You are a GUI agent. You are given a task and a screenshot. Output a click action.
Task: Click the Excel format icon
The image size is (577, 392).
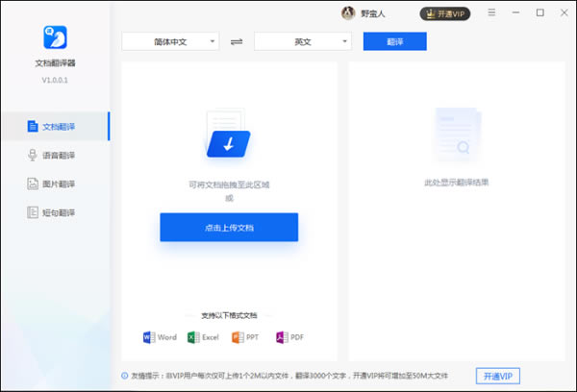click(x=192, y=337)
